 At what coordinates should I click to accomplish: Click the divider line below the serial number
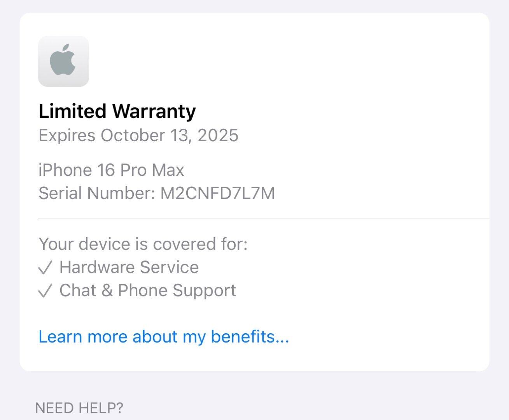click(263, 219)
